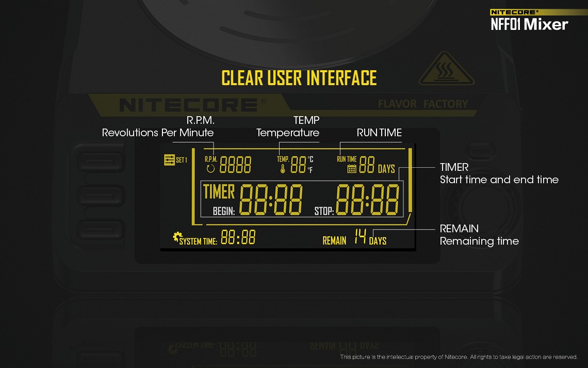
Task: Click the BEGIN time 88:88 digits
Action: 271,200
